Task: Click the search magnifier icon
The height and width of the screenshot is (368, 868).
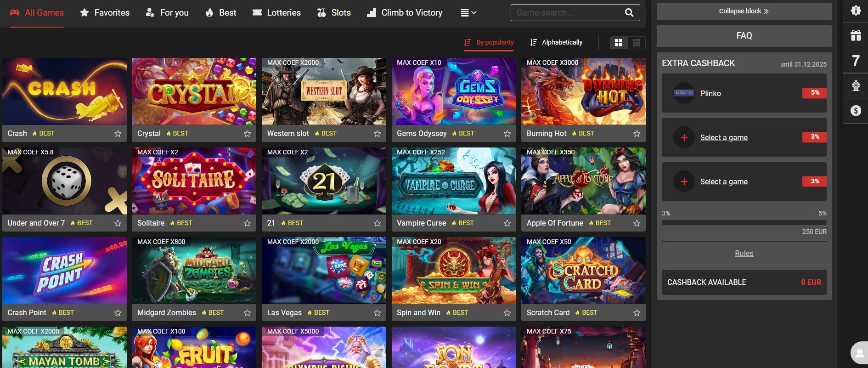Action: point(629,13)
